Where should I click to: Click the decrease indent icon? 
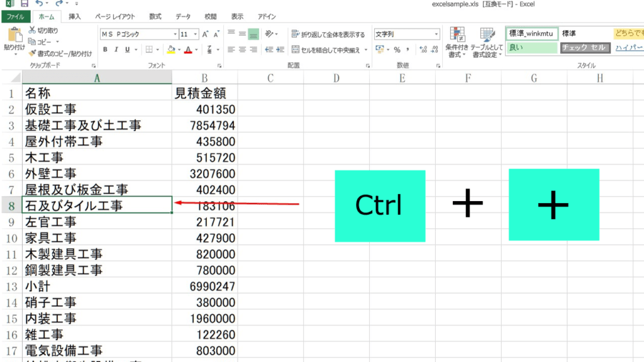click(x=269, y=50)
